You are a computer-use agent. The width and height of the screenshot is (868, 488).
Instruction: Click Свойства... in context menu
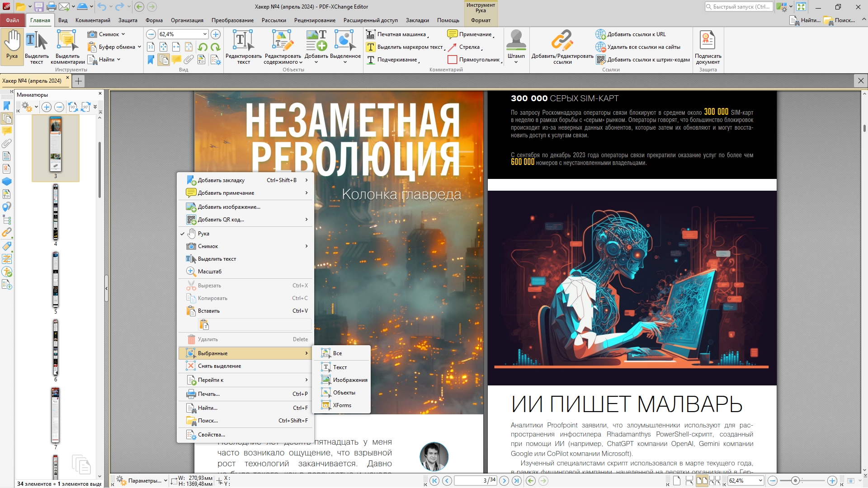click(x=211, y=435)
